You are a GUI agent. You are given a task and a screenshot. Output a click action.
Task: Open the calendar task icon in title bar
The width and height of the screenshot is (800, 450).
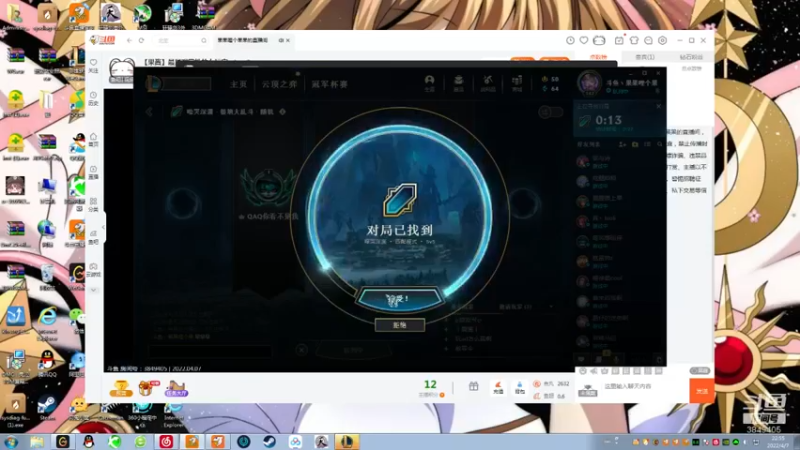click(619, 40)
